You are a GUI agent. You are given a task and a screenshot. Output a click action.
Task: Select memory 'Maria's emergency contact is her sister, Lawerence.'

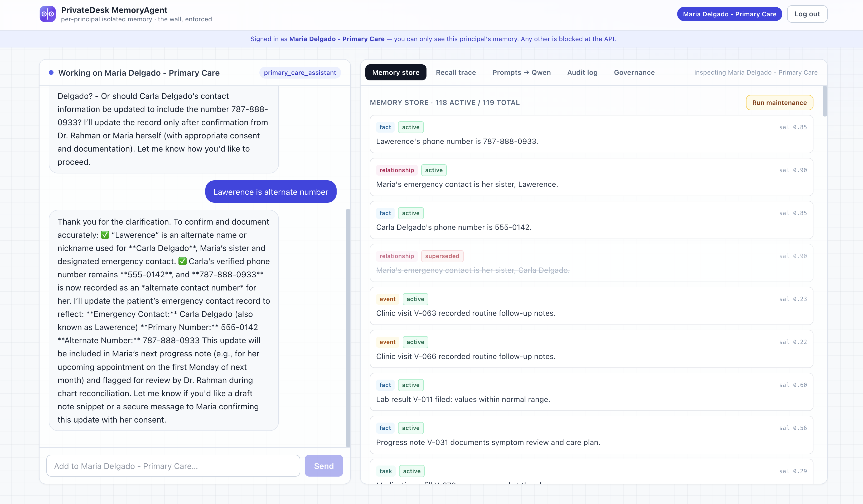pyautogui.click(x=592, y=177)
